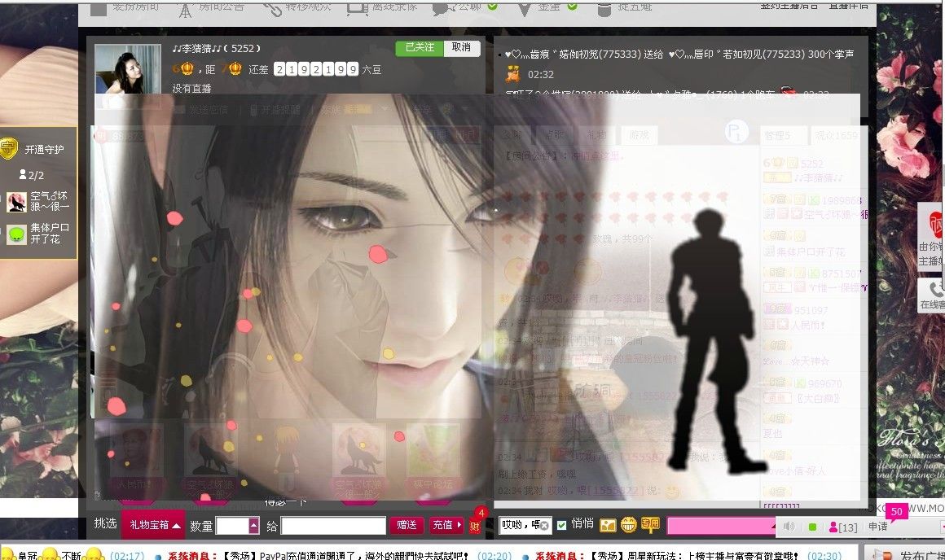
Task: Click the 数量 quantity input field
Action: point(232,527)
